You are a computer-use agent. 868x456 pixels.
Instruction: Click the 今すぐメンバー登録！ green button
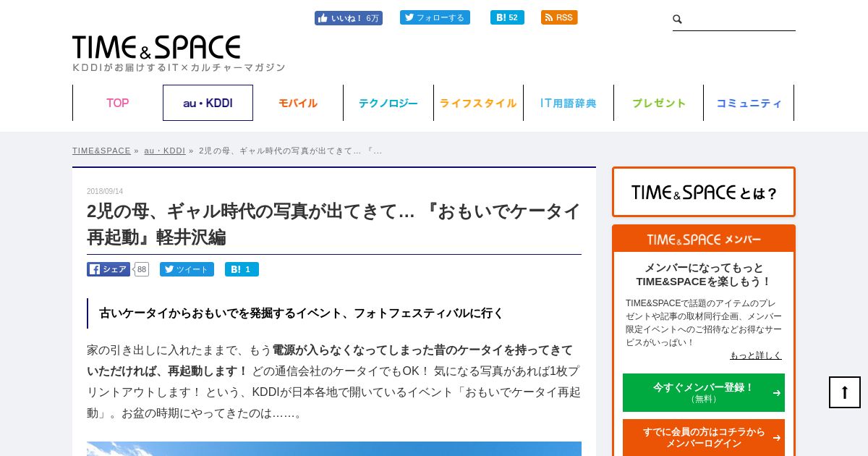tap(704, 392)
